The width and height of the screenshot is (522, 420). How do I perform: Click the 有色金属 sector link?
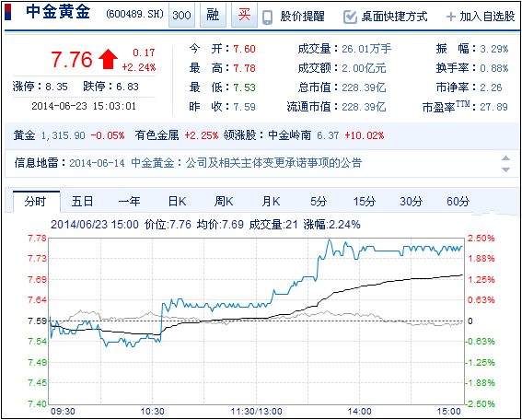[157, 135]
